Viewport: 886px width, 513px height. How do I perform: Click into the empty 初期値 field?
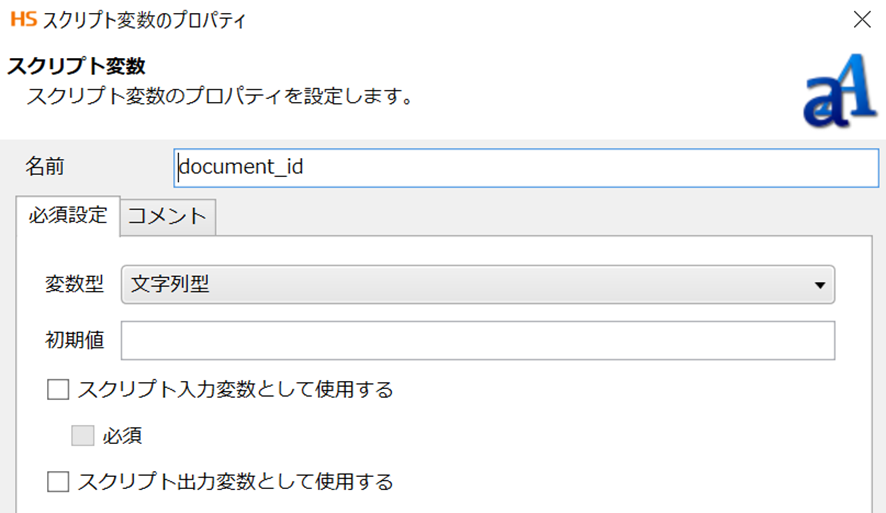click(x=477, y=340)
